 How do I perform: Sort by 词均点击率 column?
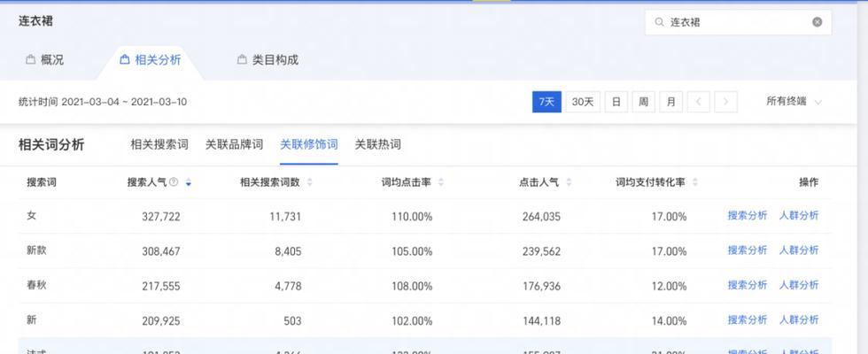tap(441, 182)
